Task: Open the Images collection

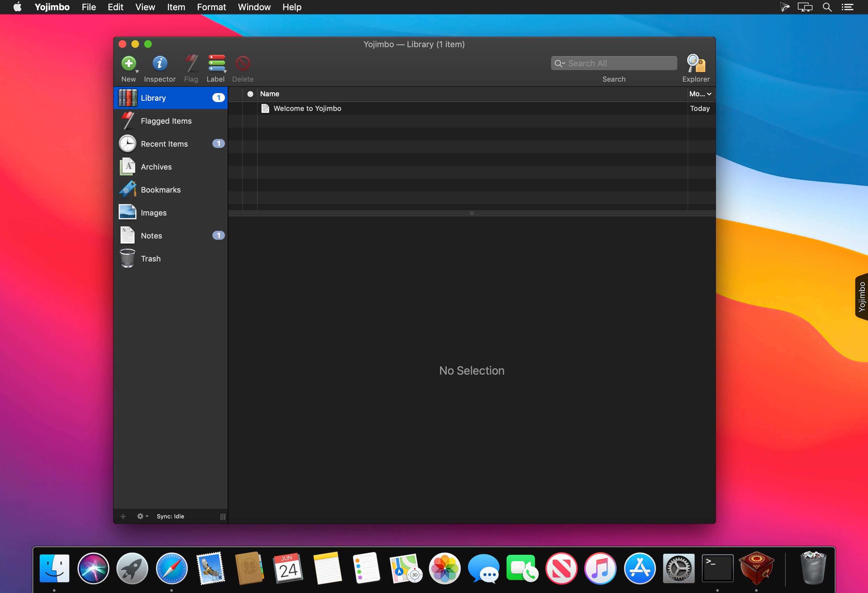Action: tap(153, 213)
